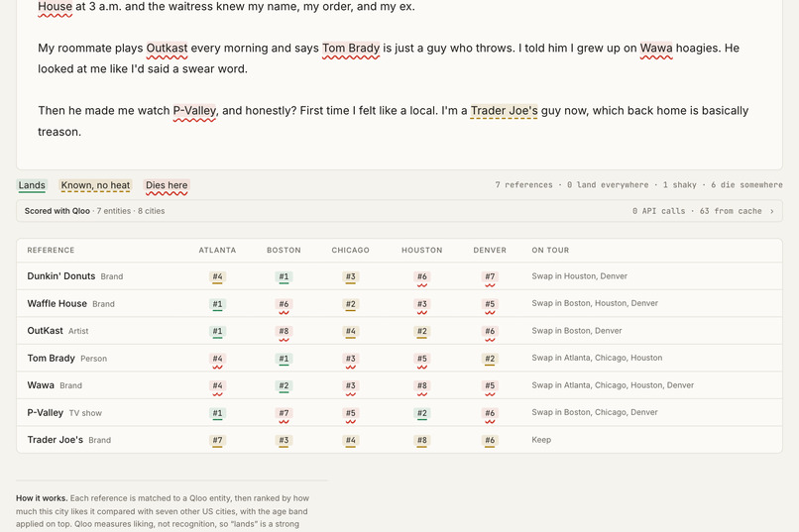The height and width of the screenshot is (532, 799).
Task: Select the ON TOUR column header
Action: pyautogui.click(x=550, y=250)
